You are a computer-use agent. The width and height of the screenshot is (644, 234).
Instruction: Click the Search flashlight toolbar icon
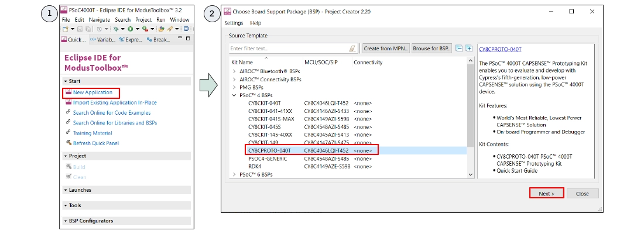[x=170, y=29]
